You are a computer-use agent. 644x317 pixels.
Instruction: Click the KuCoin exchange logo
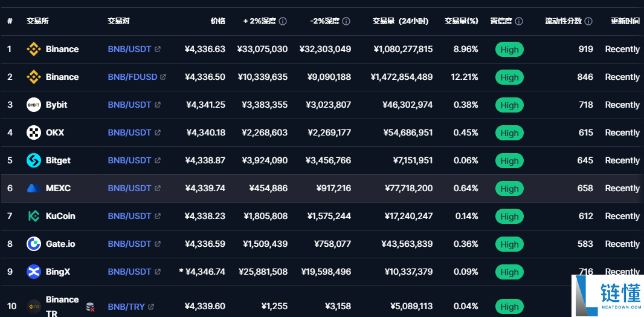click(34, 216)
